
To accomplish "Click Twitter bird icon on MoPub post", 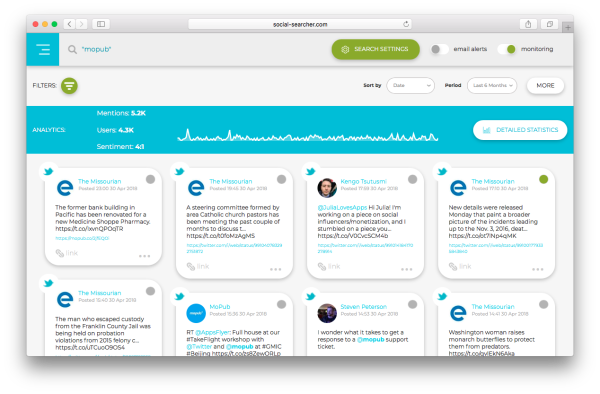I will pyautogui.click(x=179, y=296).
